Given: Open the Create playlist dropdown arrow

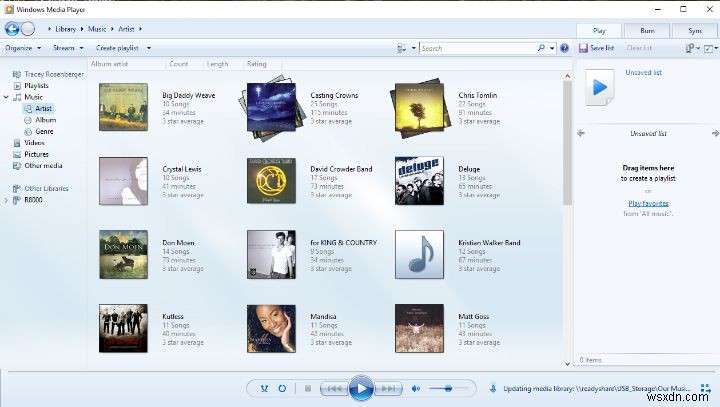Looking at the screenshot, I should pos(149,48).
